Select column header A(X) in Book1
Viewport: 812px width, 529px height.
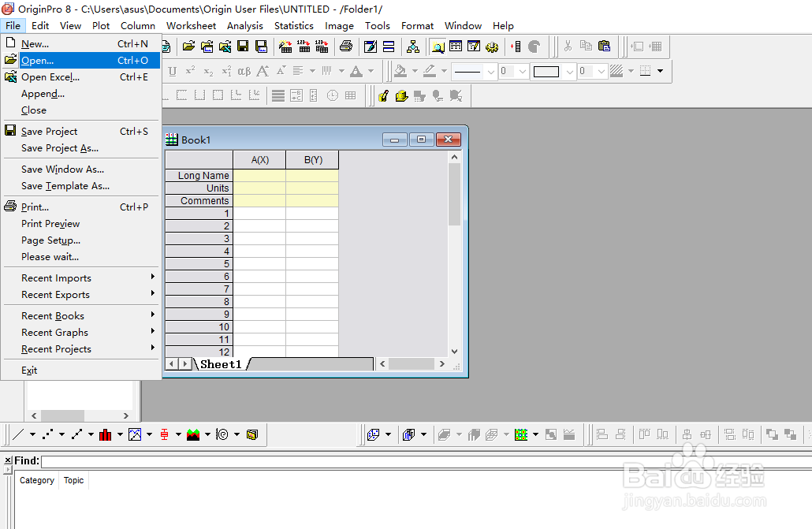click(259, 159)
